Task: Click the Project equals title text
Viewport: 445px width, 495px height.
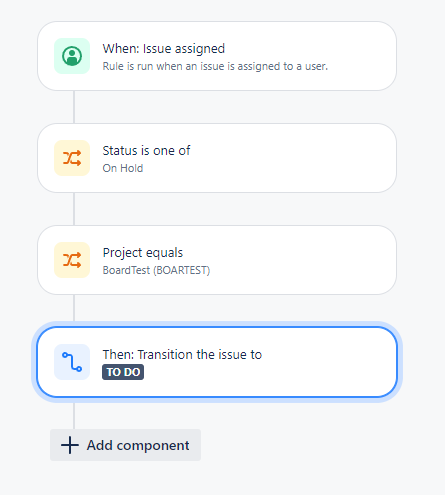Action: tap(143, 253)
